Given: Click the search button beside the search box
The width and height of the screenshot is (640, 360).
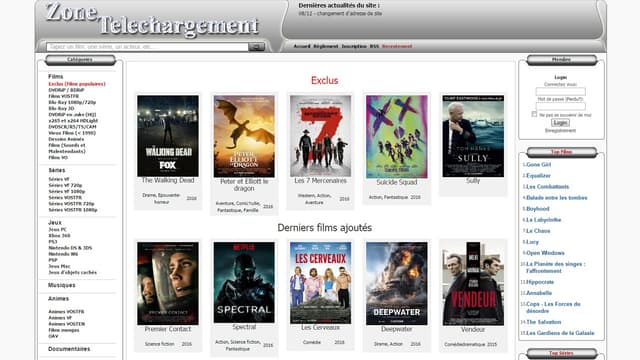Looking at the screenshot, I should [256, 47].
